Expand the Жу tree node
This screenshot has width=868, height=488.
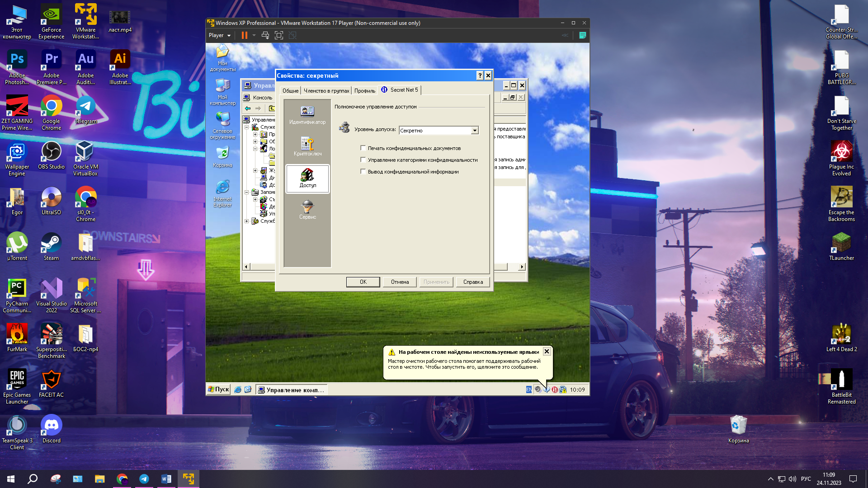coord(255,171)
